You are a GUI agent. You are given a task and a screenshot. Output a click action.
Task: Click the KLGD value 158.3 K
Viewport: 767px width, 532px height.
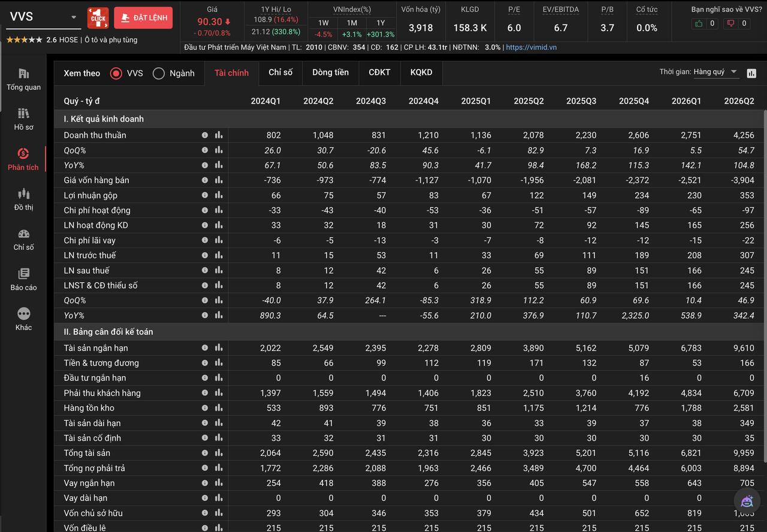pyautogui.click(x=470, y=28)
